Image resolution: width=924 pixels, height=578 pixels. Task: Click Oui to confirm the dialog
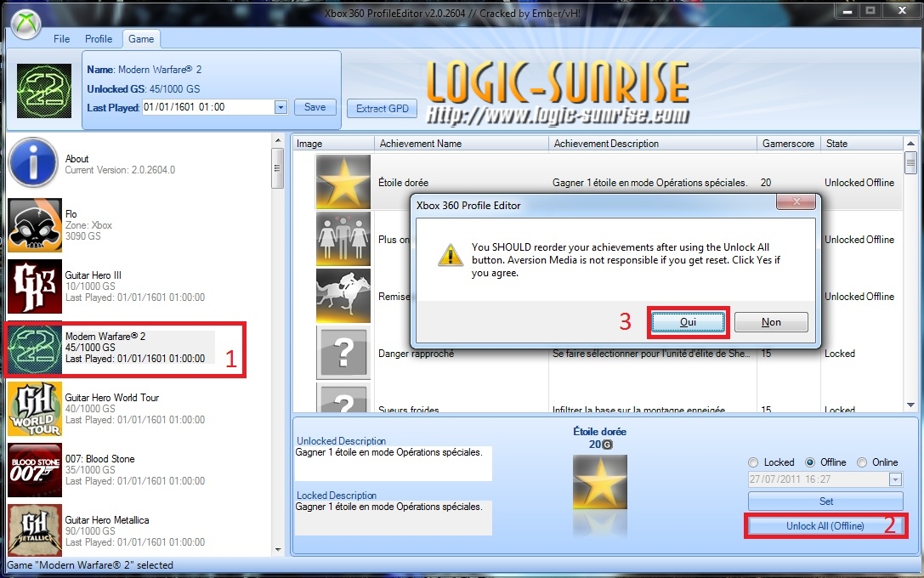pyautogui.click(x=688, y=322)
